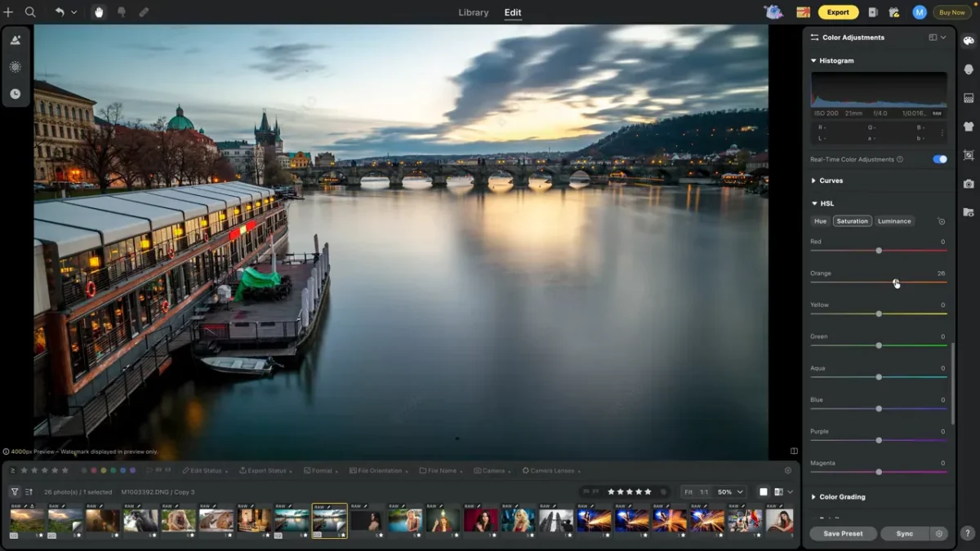Select the Hand pan tool

tap(99, 12)
